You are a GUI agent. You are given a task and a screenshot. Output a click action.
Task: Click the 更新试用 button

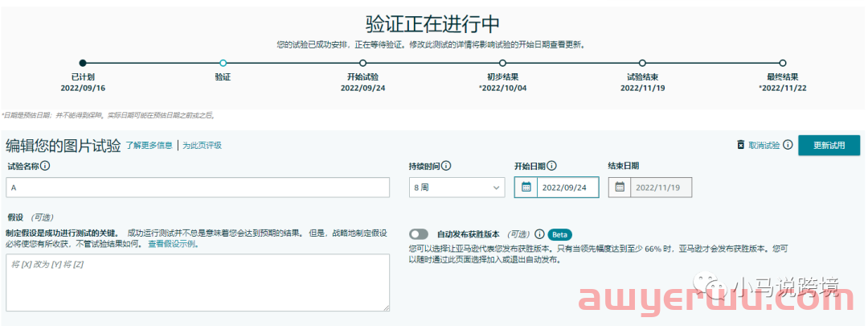tap(829, 146)
